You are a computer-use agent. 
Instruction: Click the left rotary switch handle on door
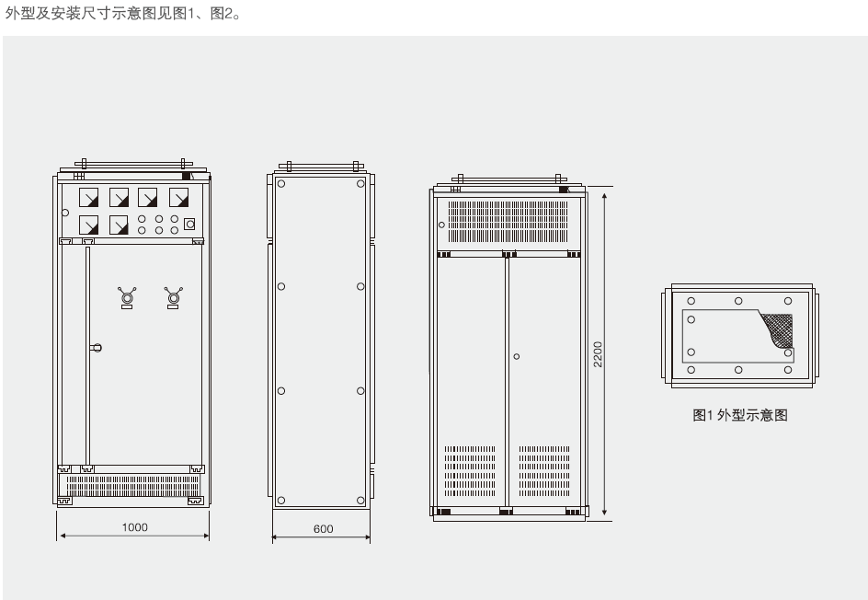pyautogui.click(x=127, y=296)
